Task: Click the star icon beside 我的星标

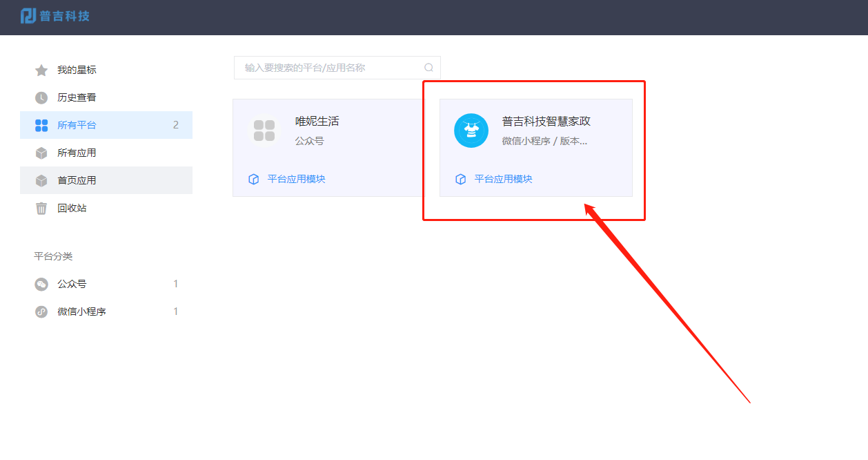Action: pos(41,70)
